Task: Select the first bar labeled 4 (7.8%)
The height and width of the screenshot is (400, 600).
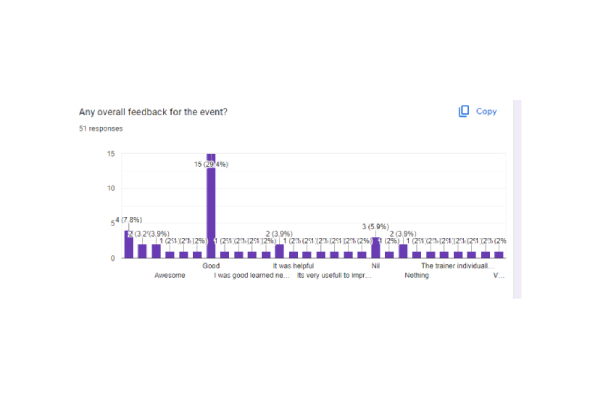Action: [x=128, y=245]
